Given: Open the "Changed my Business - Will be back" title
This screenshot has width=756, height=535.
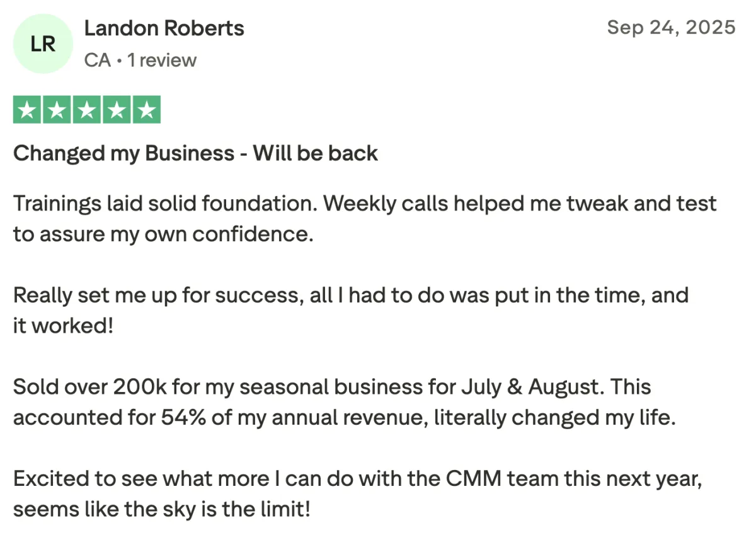Looking at the screenshot, I should 196,154.
